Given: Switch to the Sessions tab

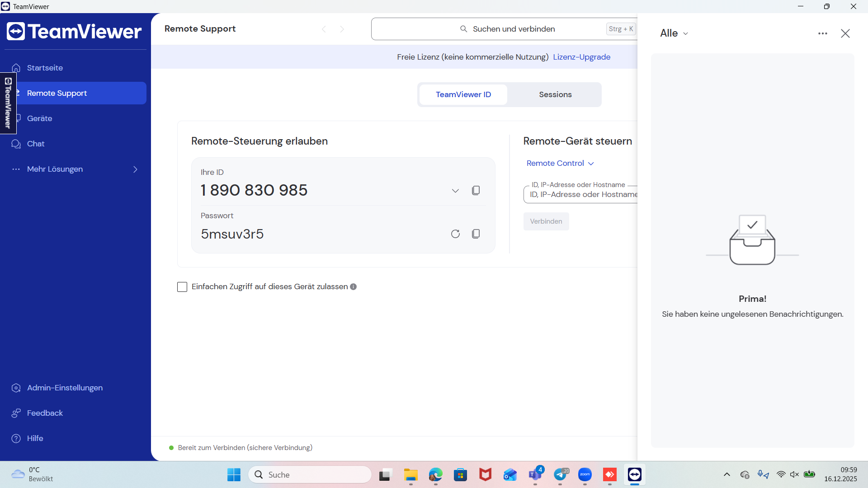Looking at the screenshot, I should click(x=555, y=94).
